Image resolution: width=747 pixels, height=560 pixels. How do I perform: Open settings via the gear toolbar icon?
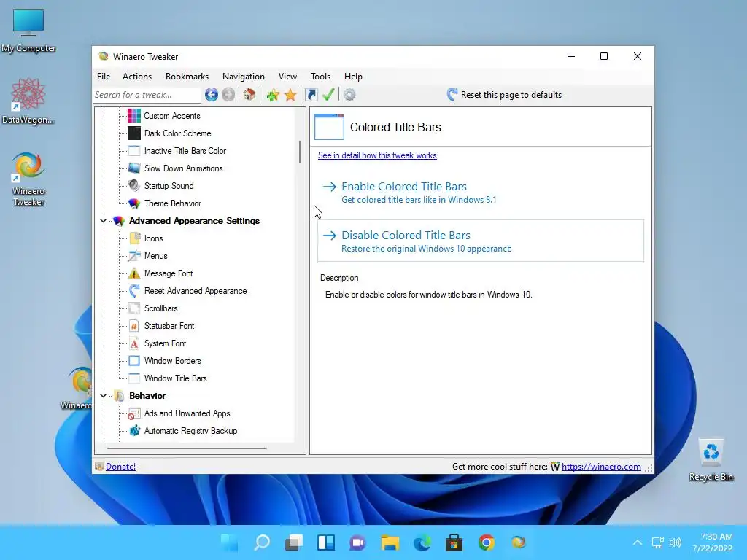349,95
